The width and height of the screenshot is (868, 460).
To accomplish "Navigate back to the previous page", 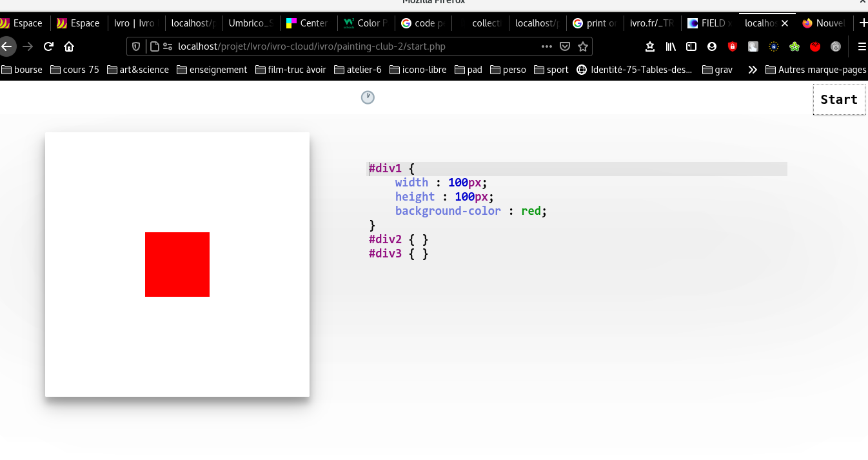I will (7, 46).
